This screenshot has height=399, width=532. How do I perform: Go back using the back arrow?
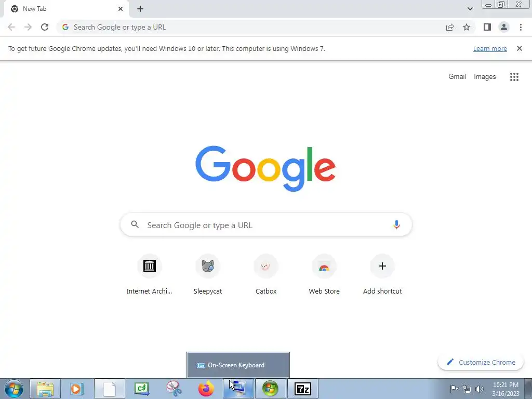11,27
